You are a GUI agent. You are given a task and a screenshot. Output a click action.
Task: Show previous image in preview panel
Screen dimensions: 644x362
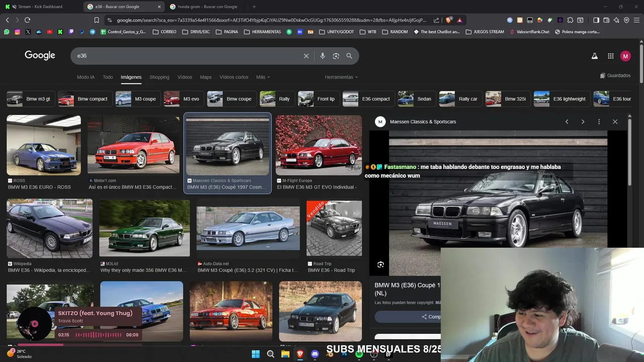[x=567, y=122]
